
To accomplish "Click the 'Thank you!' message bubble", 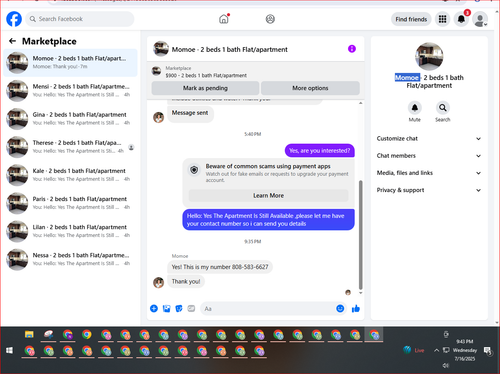I will (186, 281).
